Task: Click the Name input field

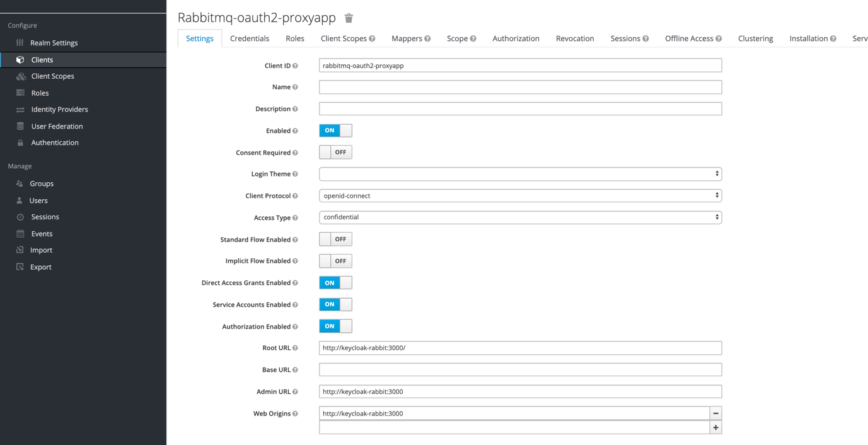Action: [x=520, y=87]
